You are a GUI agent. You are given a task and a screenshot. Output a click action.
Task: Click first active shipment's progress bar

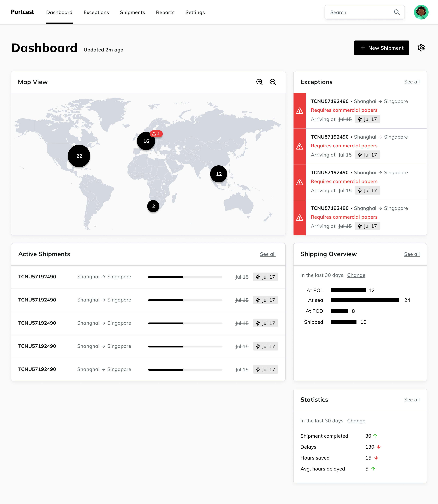185,277
